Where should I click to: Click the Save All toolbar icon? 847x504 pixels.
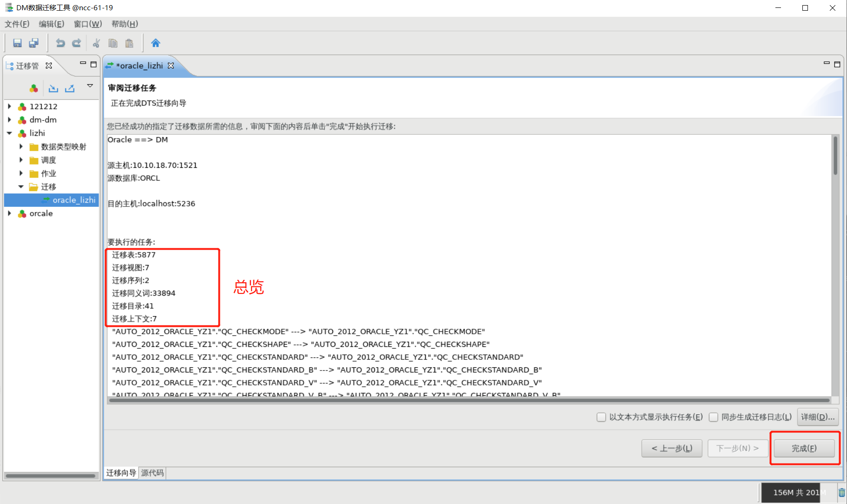[x=33, y=43]
